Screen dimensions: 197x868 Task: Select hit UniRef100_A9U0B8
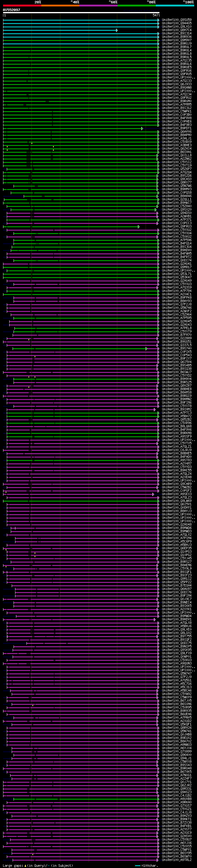pyautogui.click(x=177, y=799)
